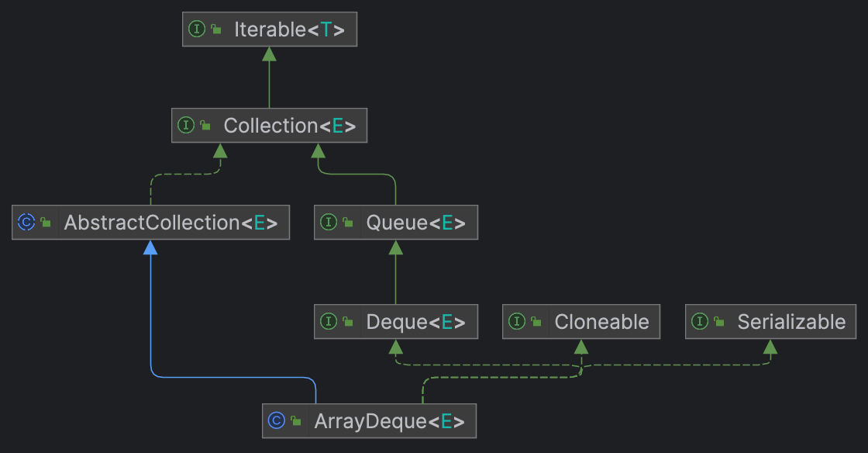Click the interface icon beside Collection<E>
This screenshot has width=868, height=453.
(x=186, y=126)
